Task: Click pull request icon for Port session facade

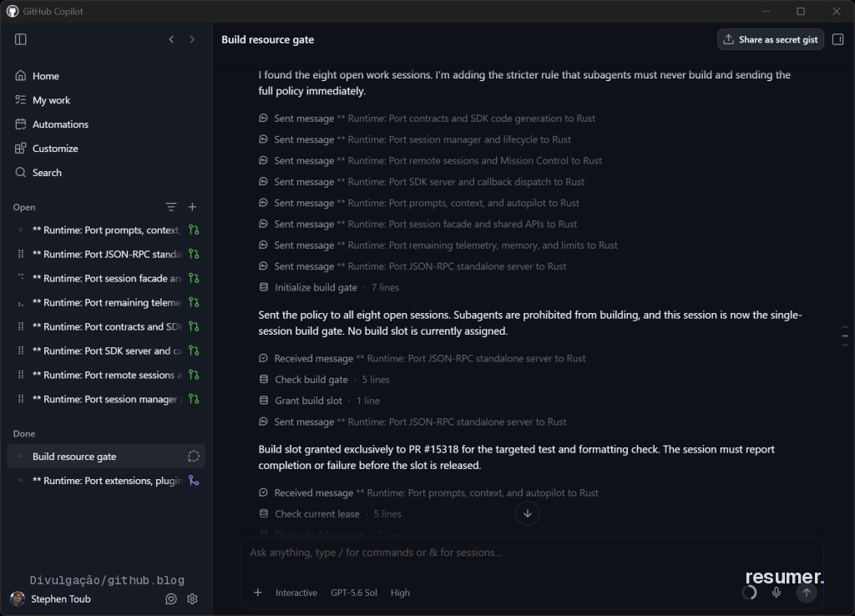Action: tap(194, 278)
